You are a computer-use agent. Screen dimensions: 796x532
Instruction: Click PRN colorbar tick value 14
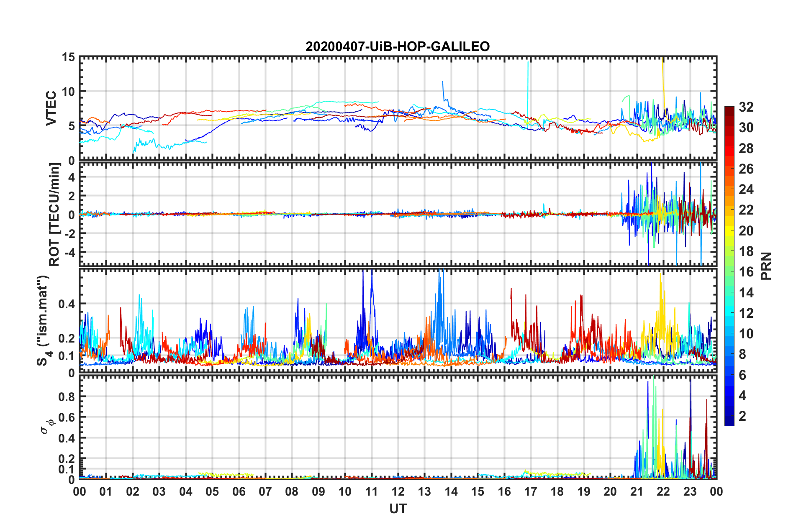tap(746, 293)
